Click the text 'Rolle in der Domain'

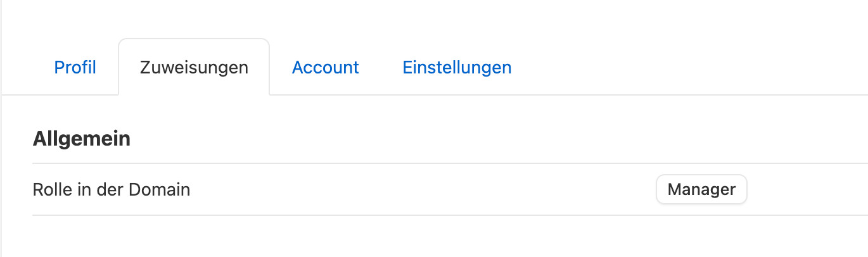pos(112,189)
